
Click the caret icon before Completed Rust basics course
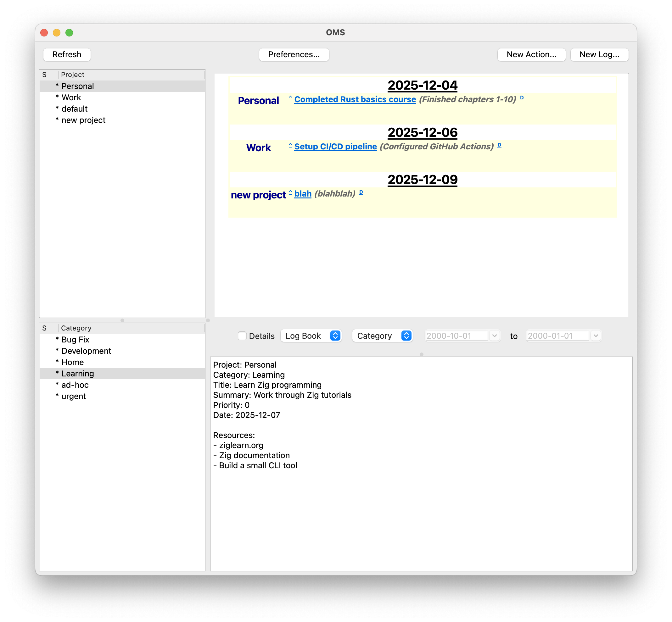[x=290, y=98]
